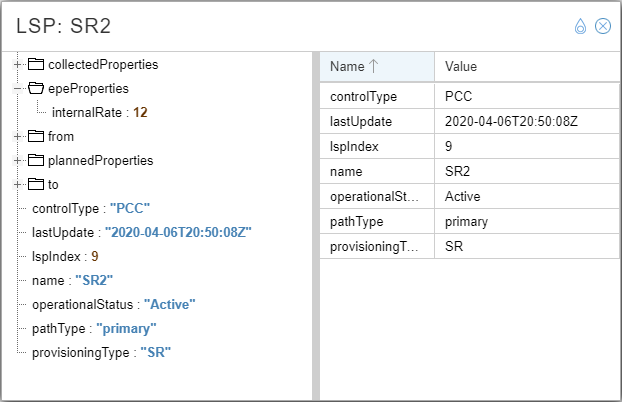
Task: Select the operationalStatus "Active" tree item
Action: (112, 304)
